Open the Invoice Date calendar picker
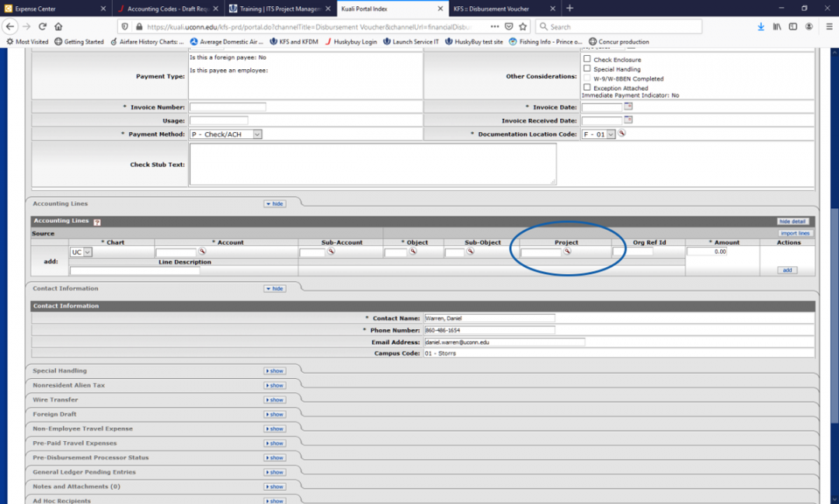 point(628,106)
